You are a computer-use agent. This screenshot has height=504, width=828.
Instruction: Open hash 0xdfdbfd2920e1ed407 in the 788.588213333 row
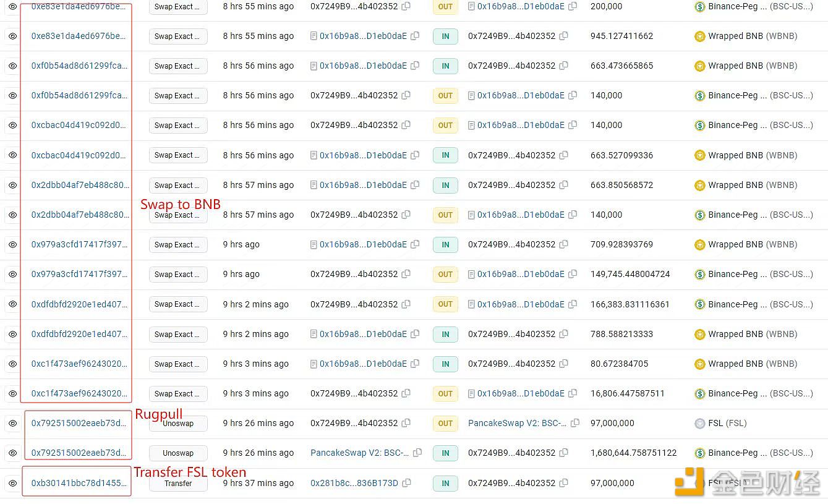(79, 335)
